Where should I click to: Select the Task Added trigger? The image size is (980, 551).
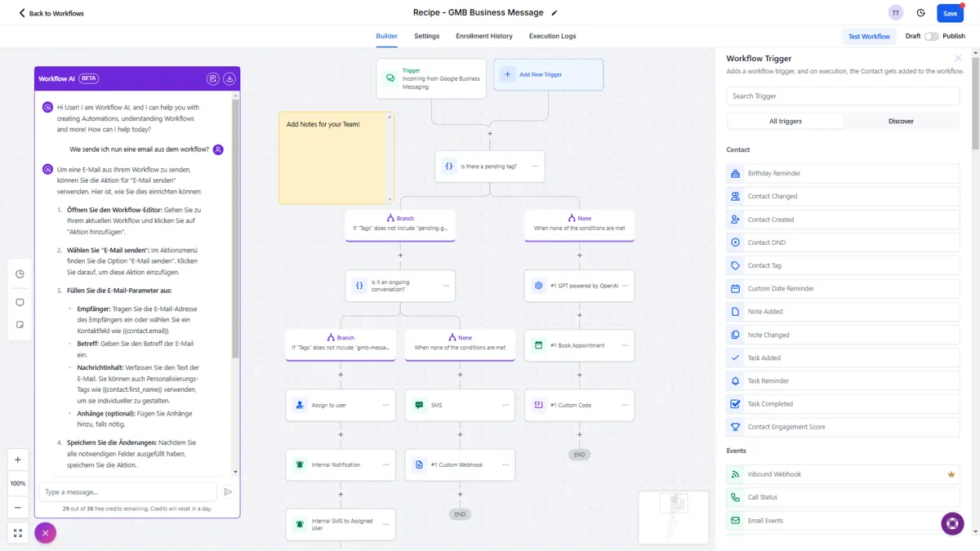(x=843, y=358)
